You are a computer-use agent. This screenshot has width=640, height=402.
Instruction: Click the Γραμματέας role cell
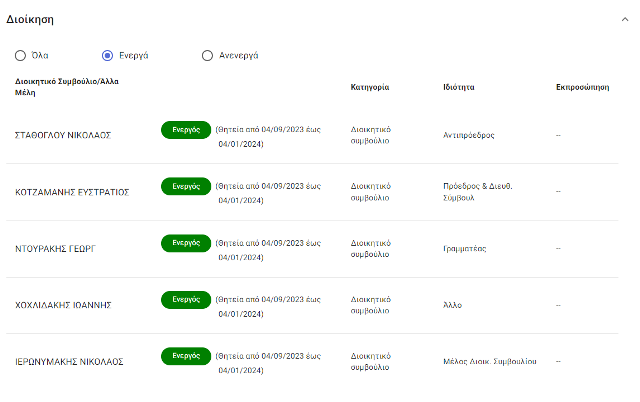[x=464, y=249]
